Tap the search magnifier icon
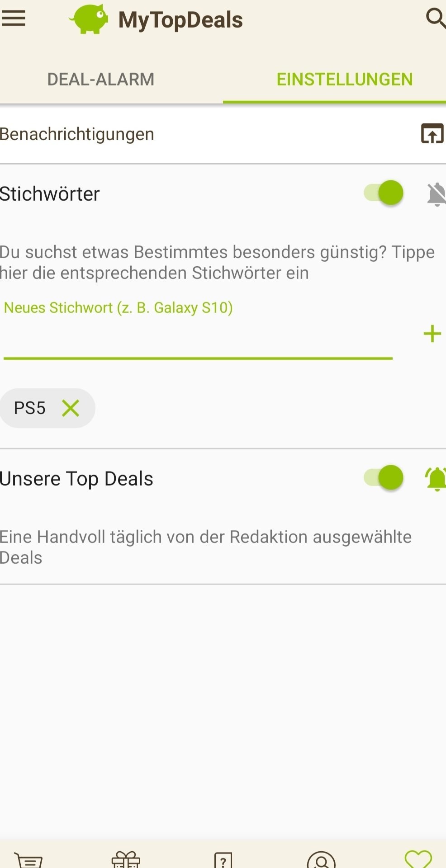Viewport: 446px width, 868px height. tap(435, 19)
